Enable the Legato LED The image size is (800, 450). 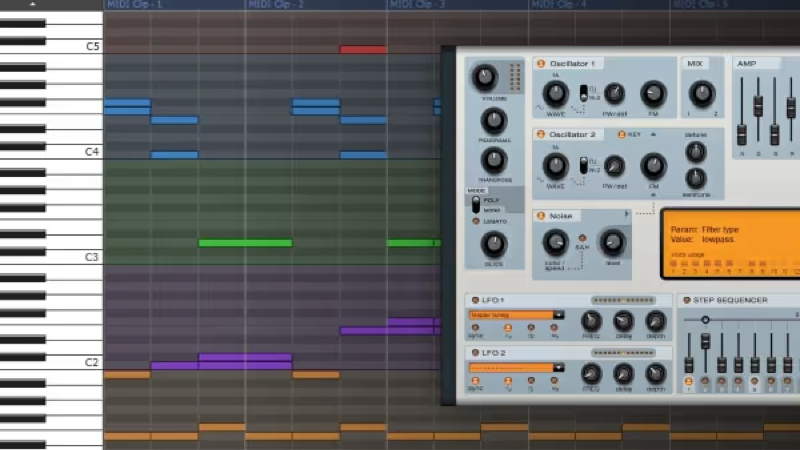476,221
